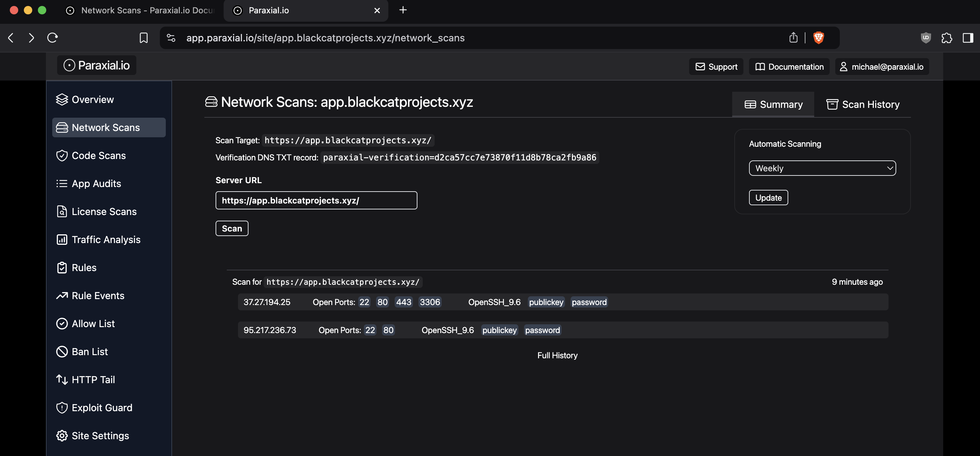Click port 443 badge
This screenshot has width=980, height=456.
[x=404, y=302]
